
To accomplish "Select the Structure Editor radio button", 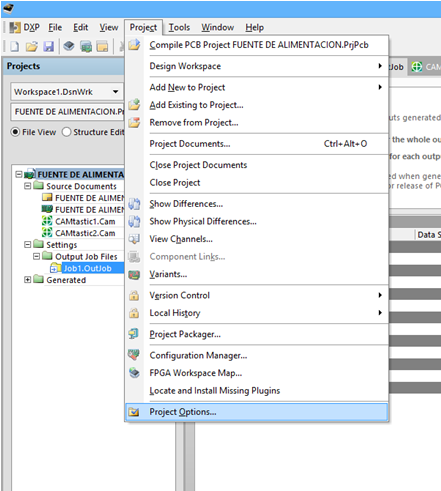I will 66,132.
